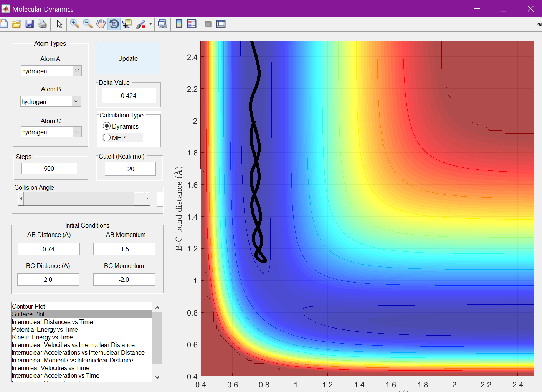This screenshot has height=392, width=542.
Task: Select the Dynamics calculation type
Action: pyautogui.click(x=107, y=126)
